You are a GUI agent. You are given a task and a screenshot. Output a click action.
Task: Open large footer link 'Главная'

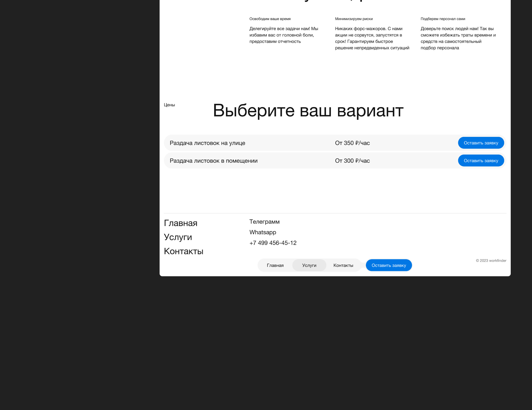[x=180, y=223]
